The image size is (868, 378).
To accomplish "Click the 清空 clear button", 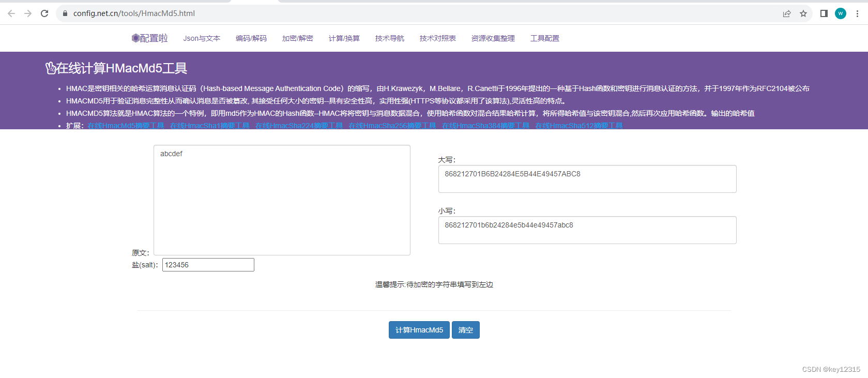I will click(466, 330).
